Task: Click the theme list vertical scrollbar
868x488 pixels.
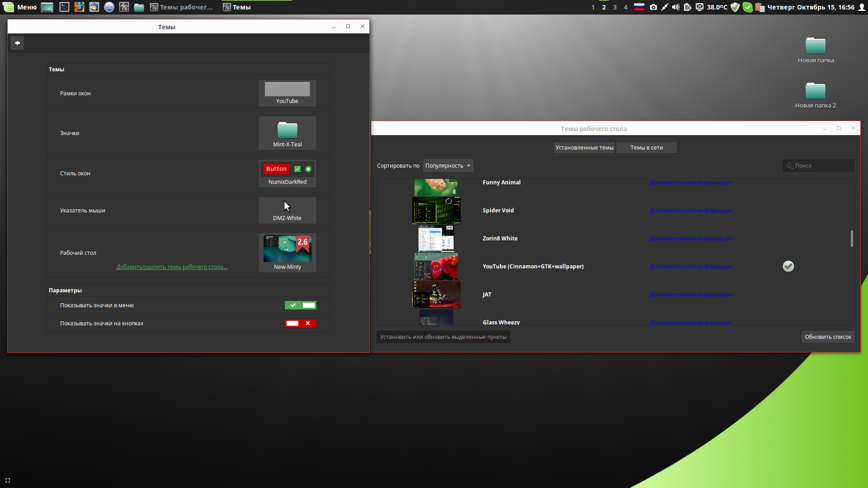Action: 852,239
